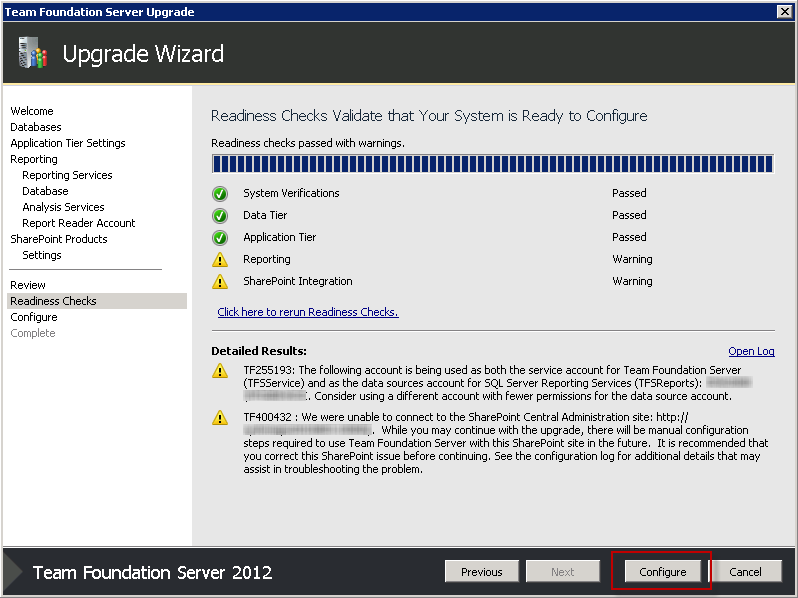
Task: Select Reporting Services sub-step
Action: (67, 175)
